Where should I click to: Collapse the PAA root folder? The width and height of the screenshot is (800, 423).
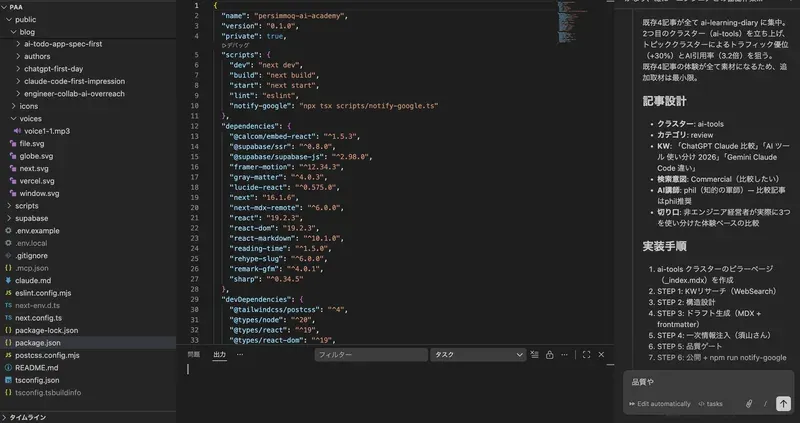[4, 7]
